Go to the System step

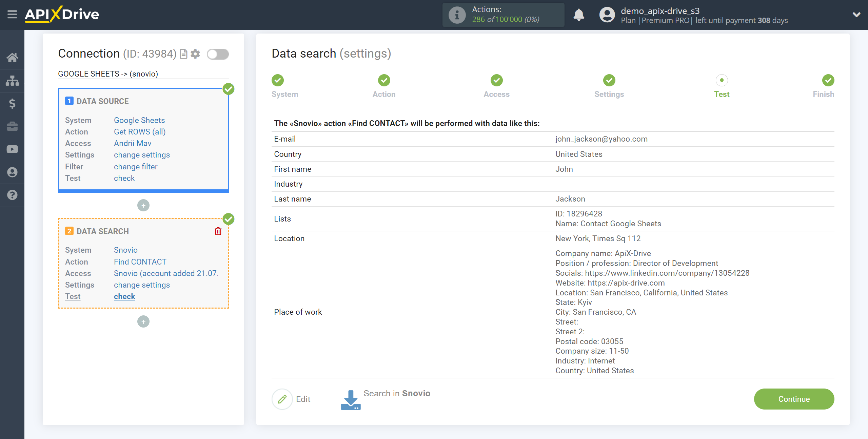coord(278,81)
